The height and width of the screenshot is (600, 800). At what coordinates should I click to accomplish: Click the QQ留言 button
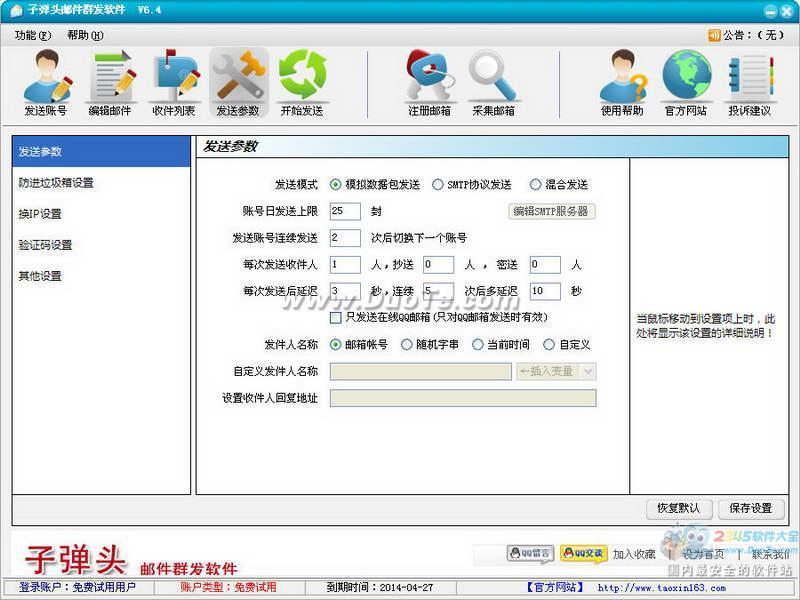pos(531,554)
